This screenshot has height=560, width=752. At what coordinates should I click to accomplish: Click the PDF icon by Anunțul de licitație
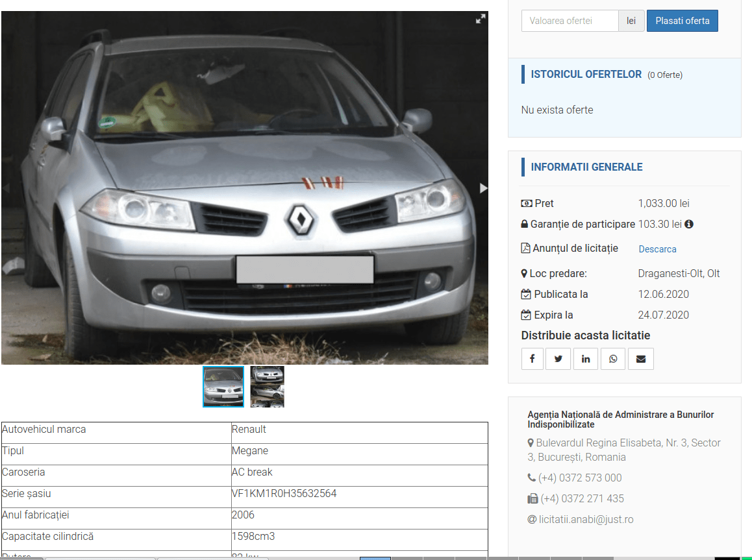tap(526, 248)
